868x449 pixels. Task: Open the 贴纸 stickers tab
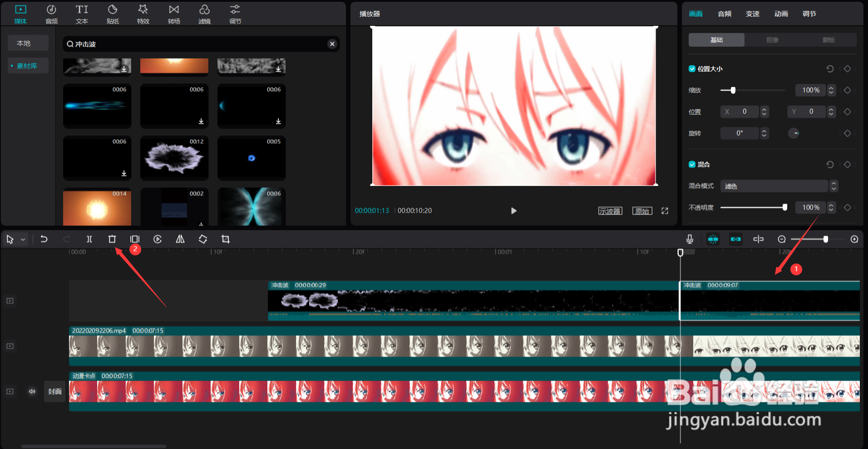tap(113, 15)
